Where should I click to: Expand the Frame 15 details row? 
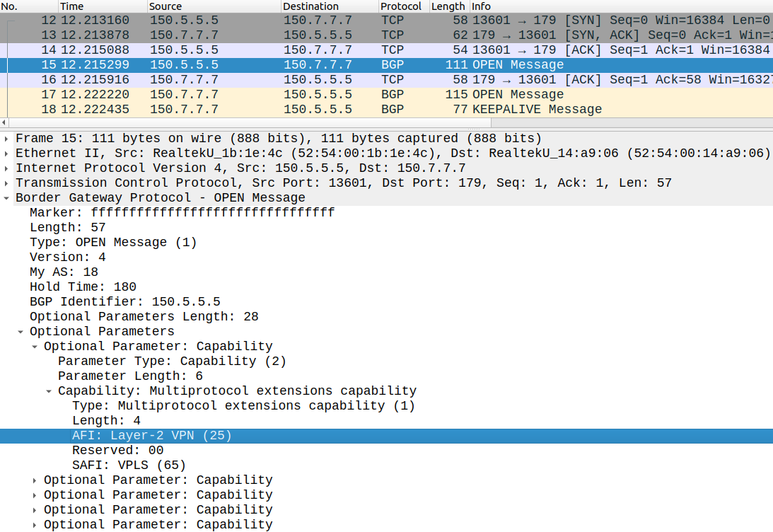6,139
